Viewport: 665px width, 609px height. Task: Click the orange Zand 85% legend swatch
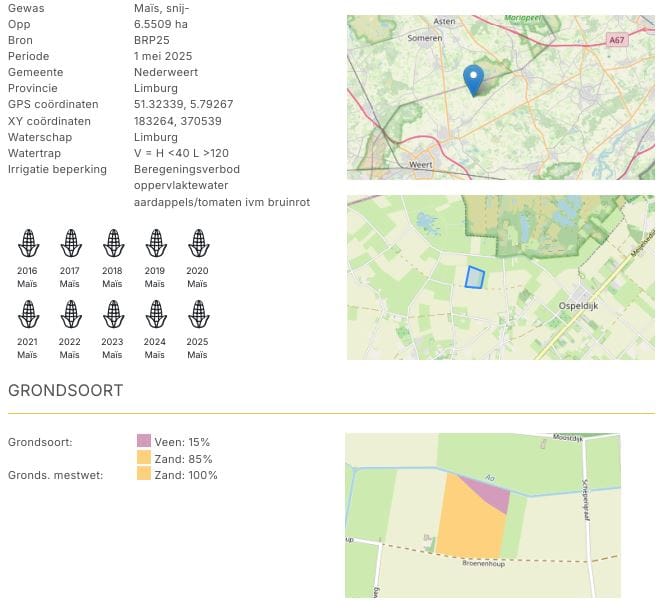(143, 458)
